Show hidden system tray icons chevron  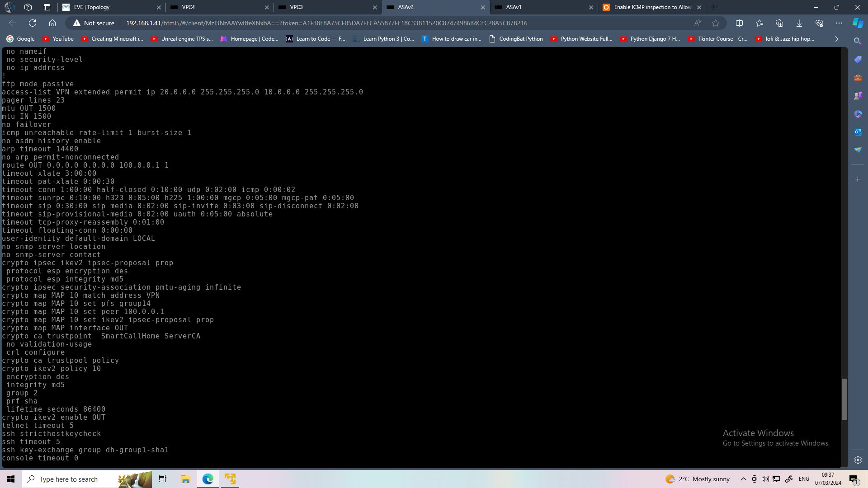pos(743,479)
